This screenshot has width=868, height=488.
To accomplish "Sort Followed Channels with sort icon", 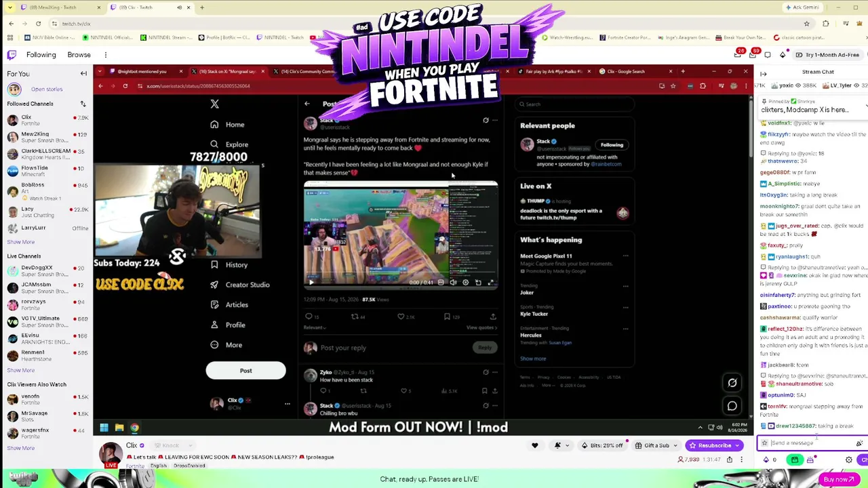I will 83,104.
